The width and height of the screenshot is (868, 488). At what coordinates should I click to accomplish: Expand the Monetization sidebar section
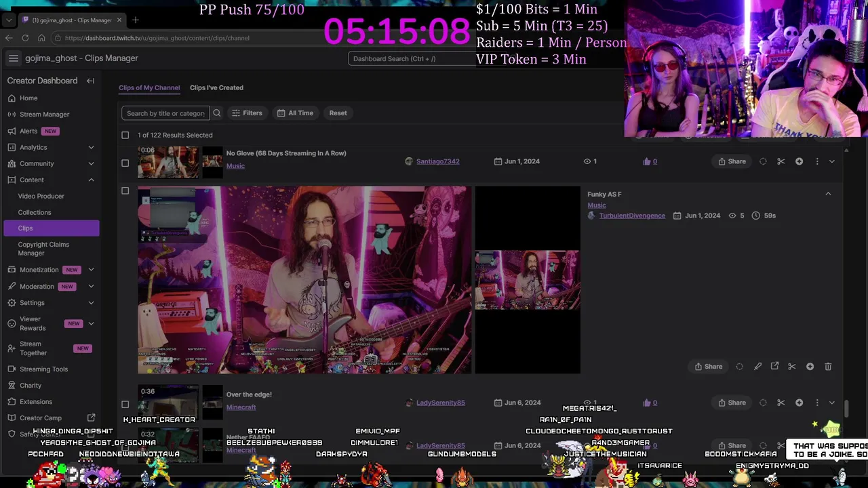[x=91, y=270]
